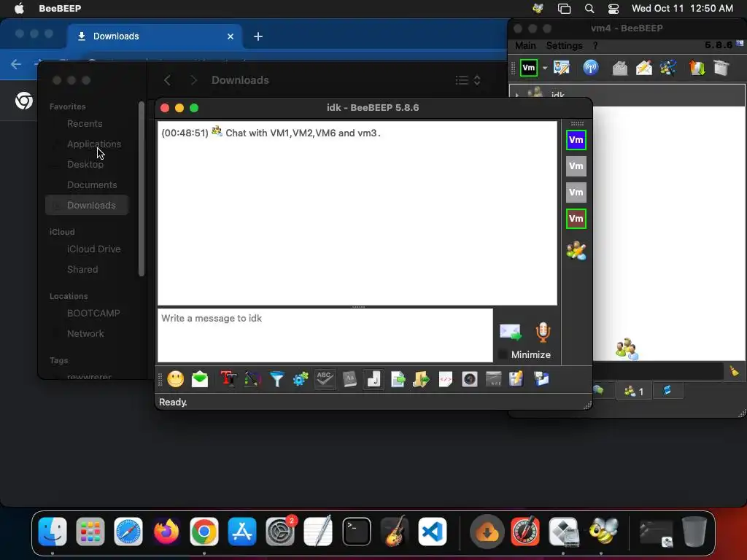Create new message envelope with pencil

(x=643, y=68)
